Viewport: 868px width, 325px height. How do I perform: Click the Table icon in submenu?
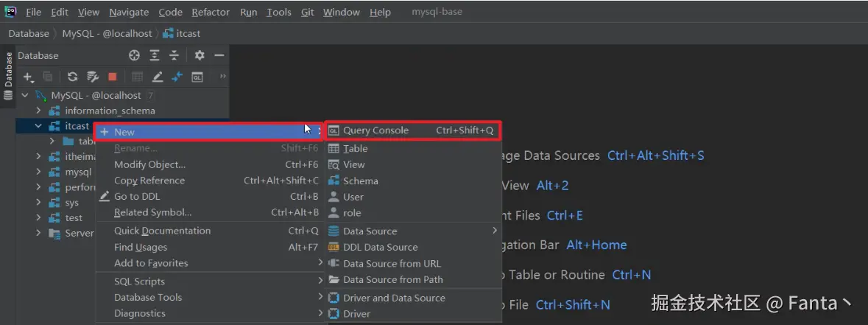tap(334, 148)
